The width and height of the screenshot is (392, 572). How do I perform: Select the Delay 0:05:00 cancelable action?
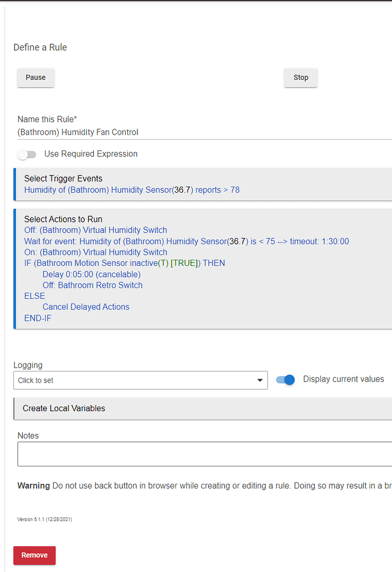point(91,274)
